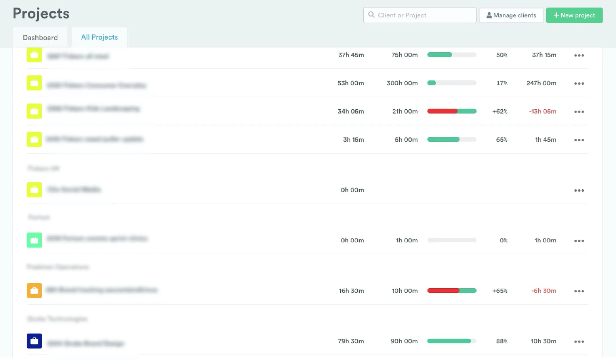Click the plus icon on New project
Image resolution: width=616 pixels, height=364 pixels.
point(556,15)
